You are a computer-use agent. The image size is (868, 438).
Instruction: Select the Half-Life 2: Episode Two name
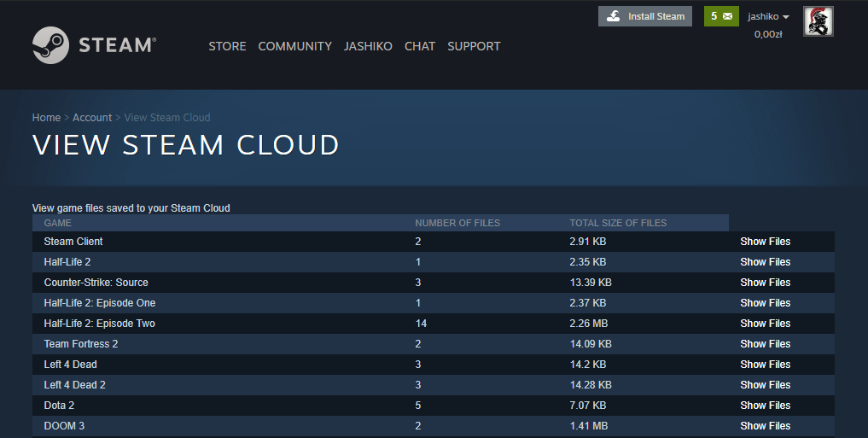(100, 324)
